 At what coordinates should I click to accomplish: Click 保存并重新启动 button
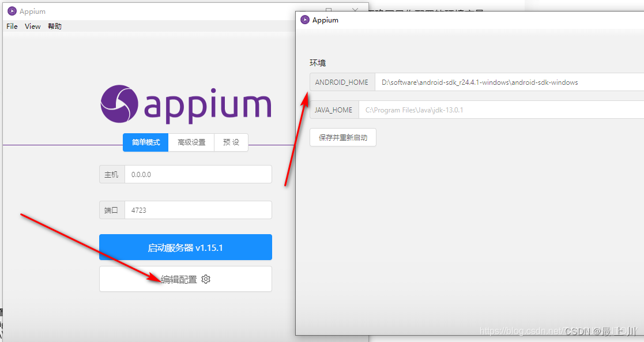pyautogui.click(x=343, y=137)
